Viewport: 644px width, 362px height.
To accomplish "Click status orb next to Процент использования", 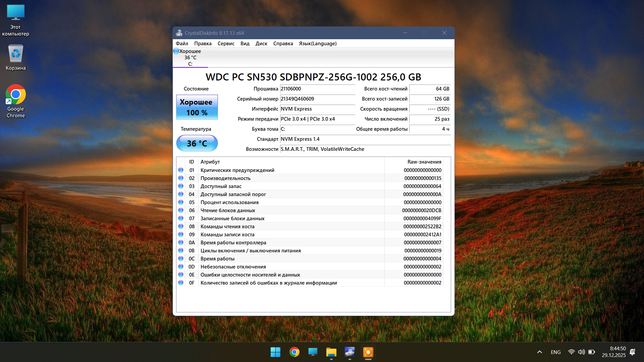I will click(181, 202).
